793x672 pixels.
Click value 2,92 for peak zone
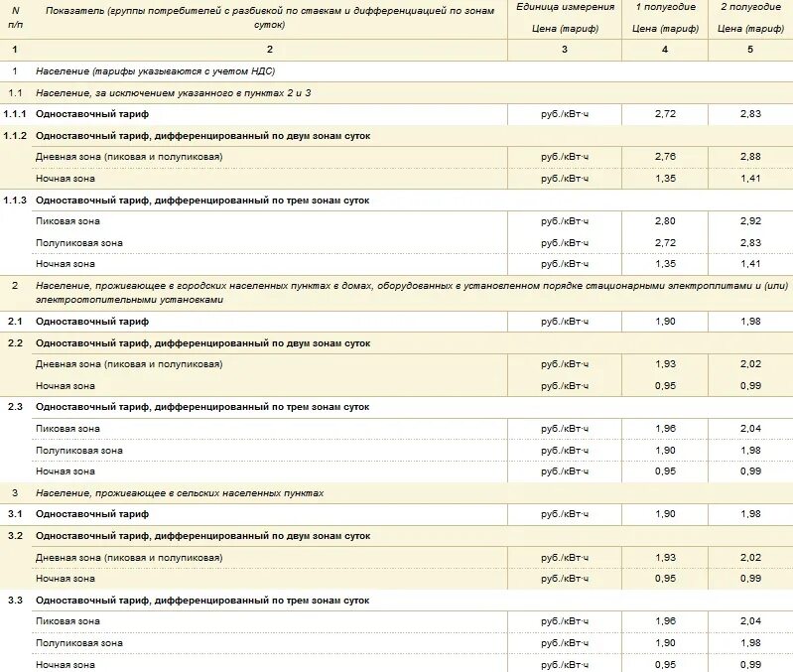[x=750, y=221]
